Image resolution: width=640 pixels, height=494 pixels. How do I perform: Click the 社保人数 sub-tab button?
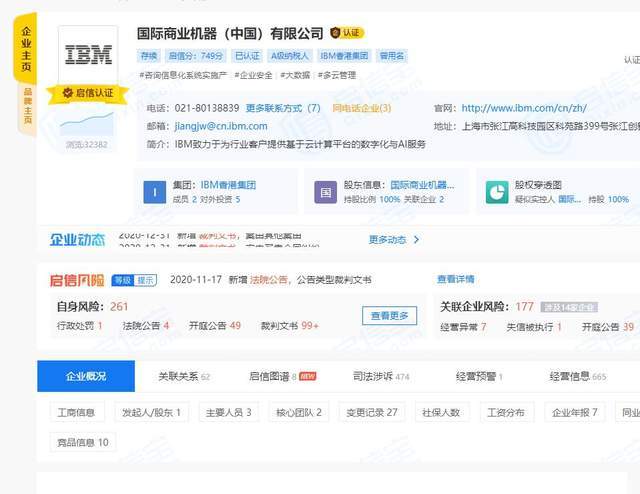[442, 412]
